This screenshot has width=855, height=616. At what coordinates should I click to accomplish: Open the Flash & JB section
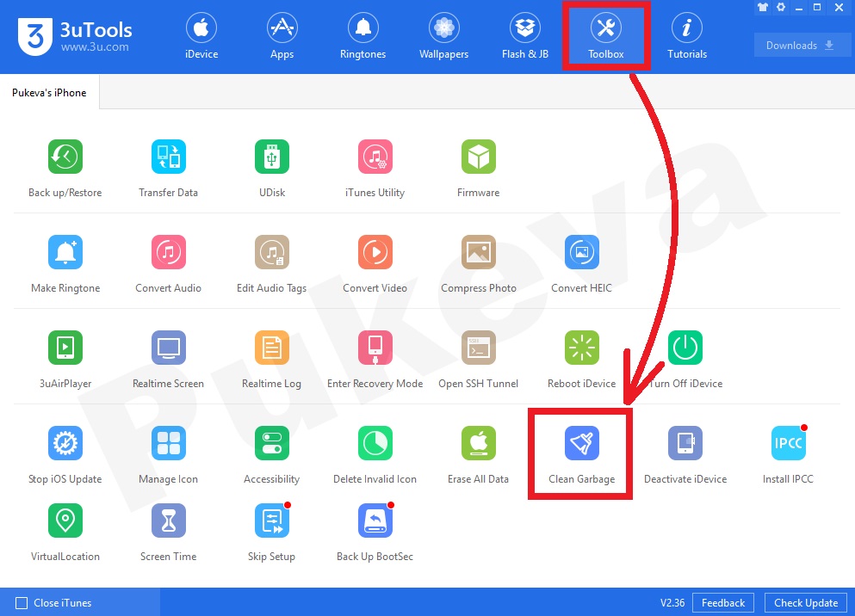coord(525,36)
